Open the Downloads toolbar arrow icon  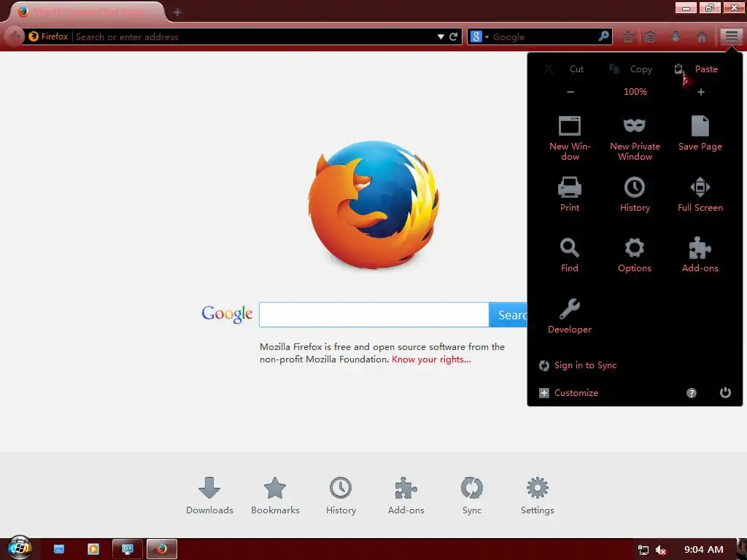[675, 36]
